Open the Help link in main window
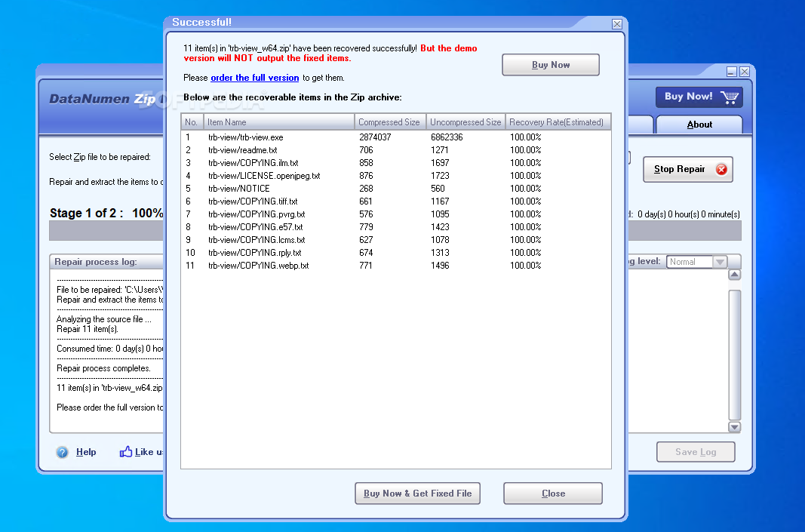Viewport: 805px width, 532px height. pyautogui.click(x=86, y=452)
